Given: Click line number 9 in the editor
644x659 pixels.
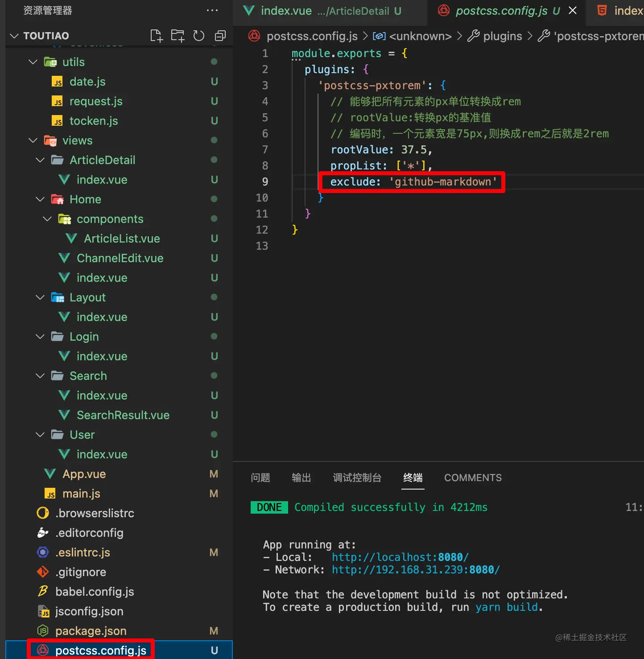Looking at the screenshot, I should [265, 181].
